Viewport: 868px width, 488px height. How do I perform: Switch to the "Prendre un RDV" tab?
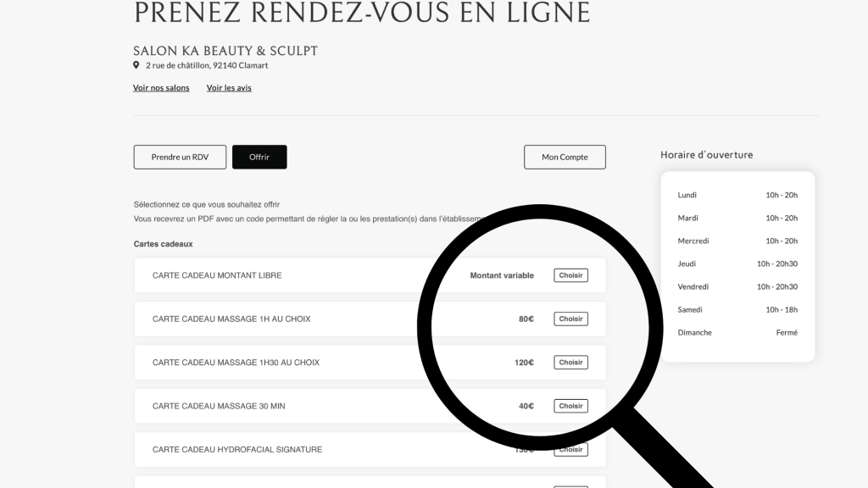[180, 157]
